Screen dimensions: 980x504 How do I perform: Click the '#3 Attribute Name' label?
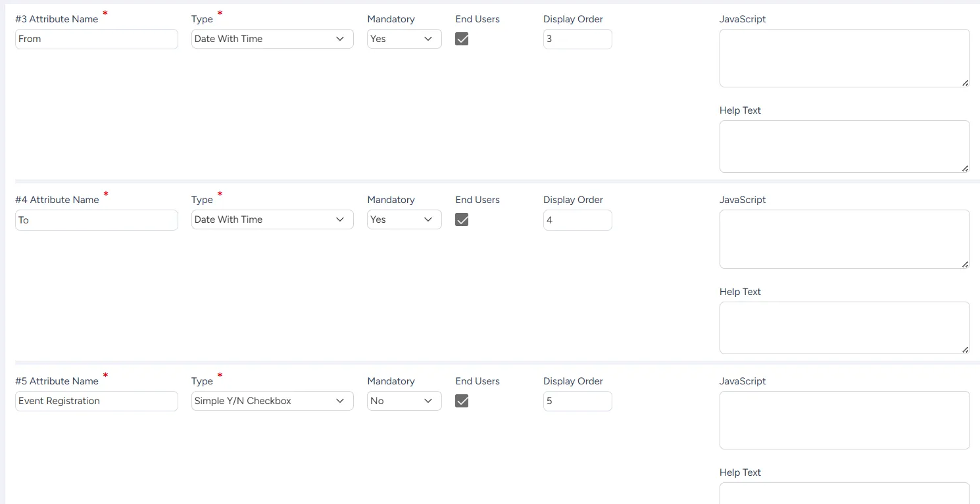pos(57,19)
